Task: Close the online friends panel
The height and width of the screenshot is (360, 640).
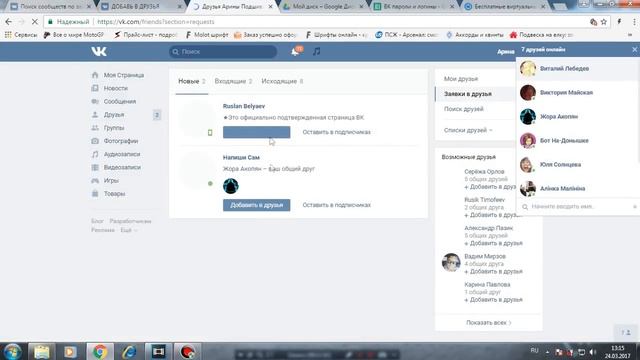Action: coord(634,49)
